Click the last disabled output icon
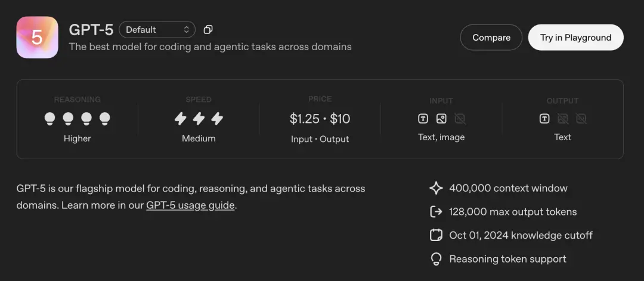Screen dimensions: 644x281 pyautogui.click(x=581, y=119)
